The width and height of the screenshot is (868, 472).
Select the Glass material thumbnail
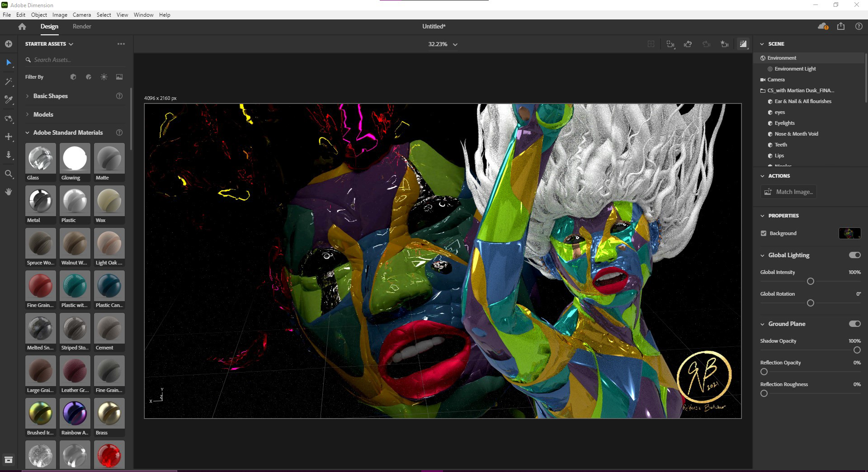(x=41, y=158)
